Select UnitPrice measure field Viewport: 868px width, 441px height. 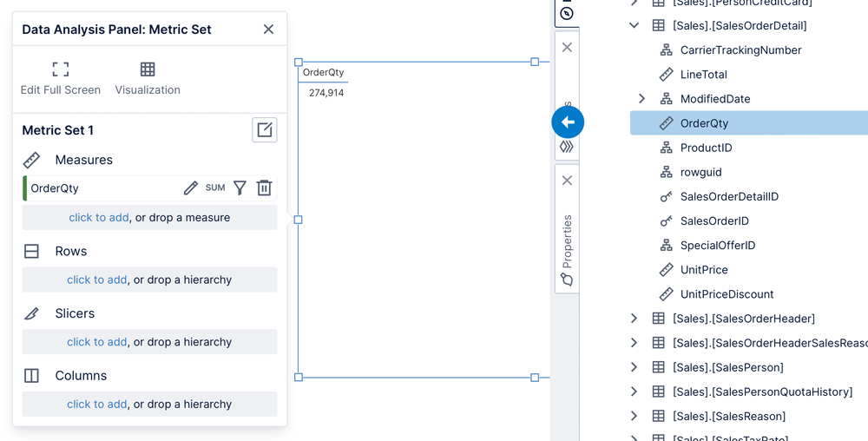click(x=704, y=269)
